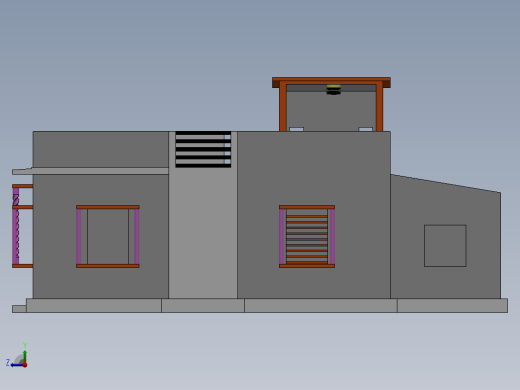Pick the light gray central column face
Screen dimensions: 520x390
203,233
